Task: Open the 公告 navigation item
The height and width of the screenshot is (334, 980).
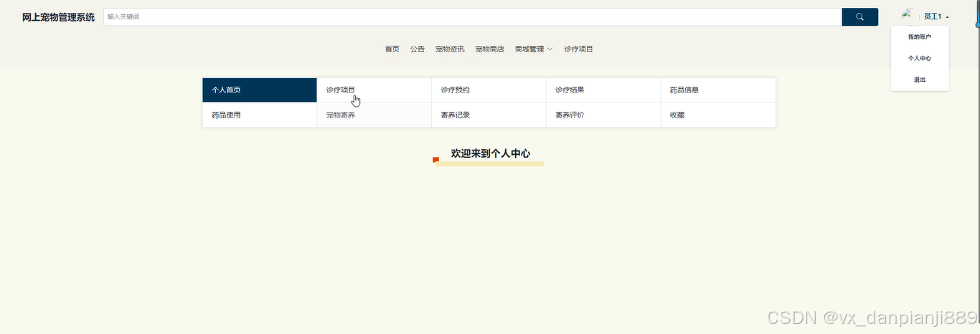Action: coord(418,49)
